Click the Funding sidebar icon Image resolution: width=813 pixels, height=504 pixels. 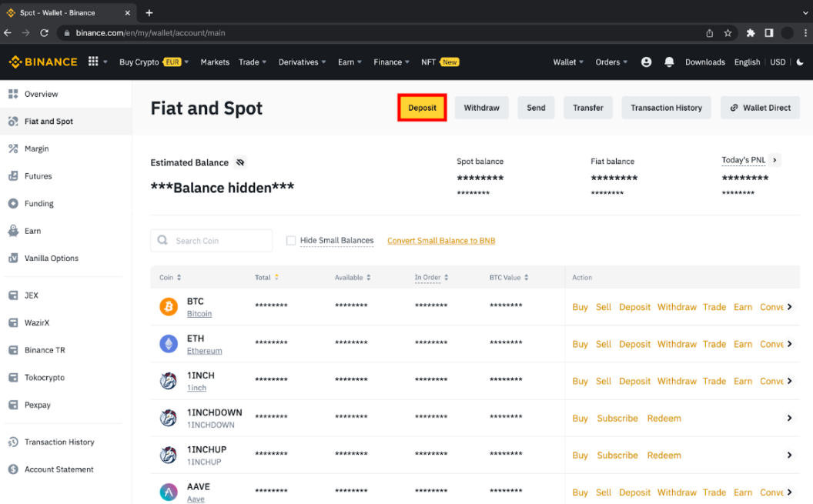14,204
